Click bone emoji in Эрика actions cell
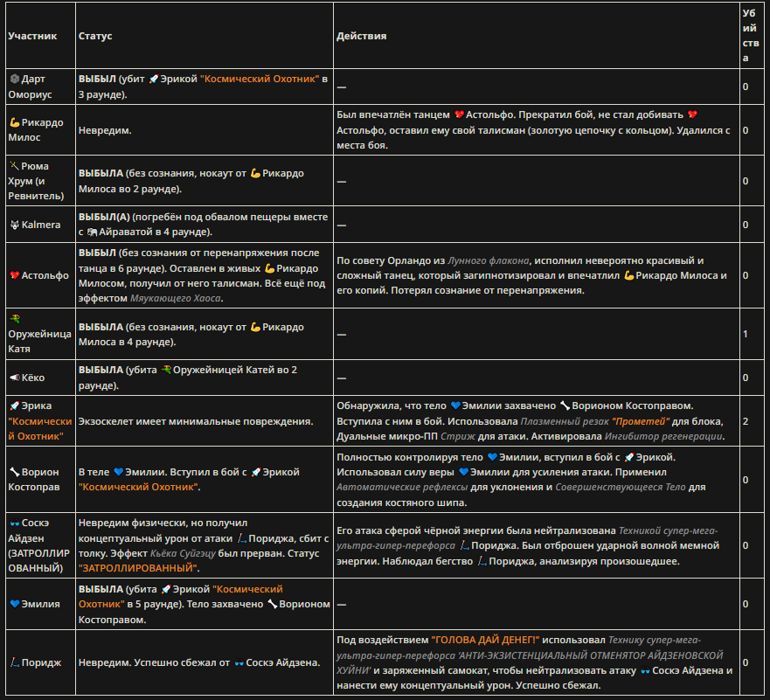This screenshot has width=770, height=700. (x=565, y=406)
